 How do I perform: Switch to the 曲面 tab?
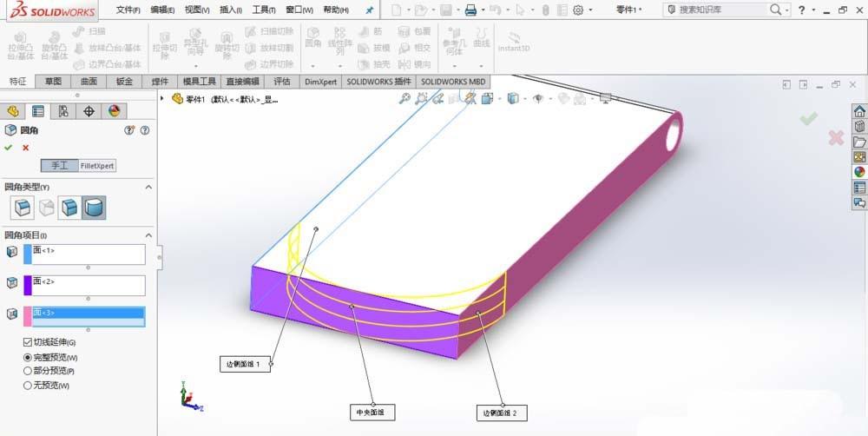89,82
